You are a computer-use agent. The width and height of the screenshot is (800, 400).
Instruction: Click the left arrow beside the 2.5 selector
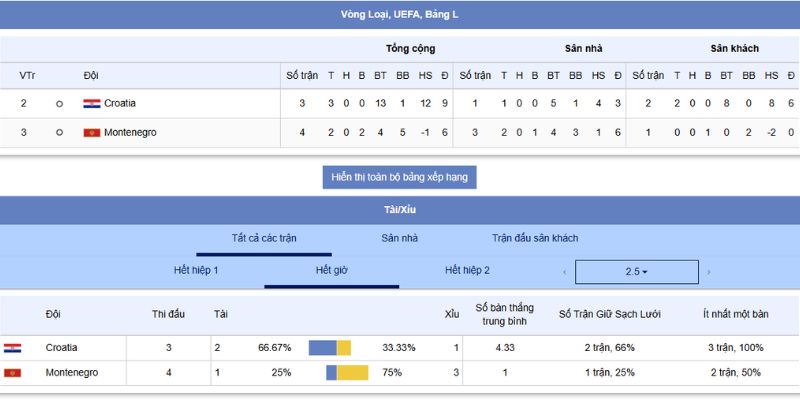pyautogui.click(x=564, y=272)
